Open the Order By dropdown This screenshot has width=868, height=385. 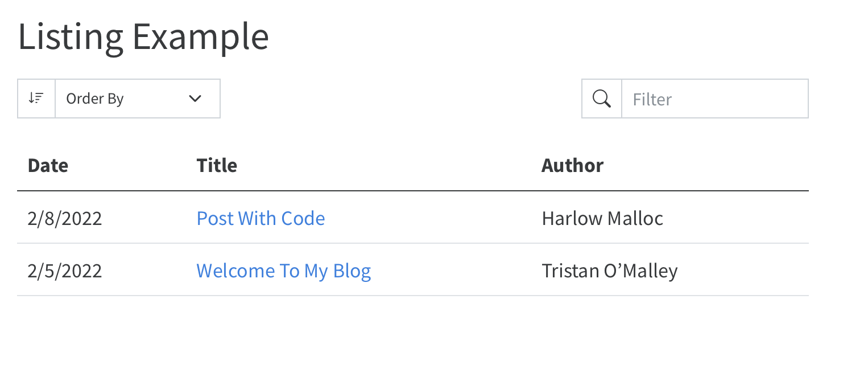tap(137, 98)
